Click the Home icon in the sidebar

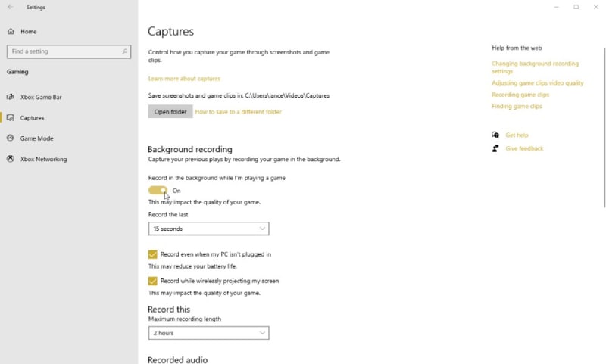click(11, 32)
